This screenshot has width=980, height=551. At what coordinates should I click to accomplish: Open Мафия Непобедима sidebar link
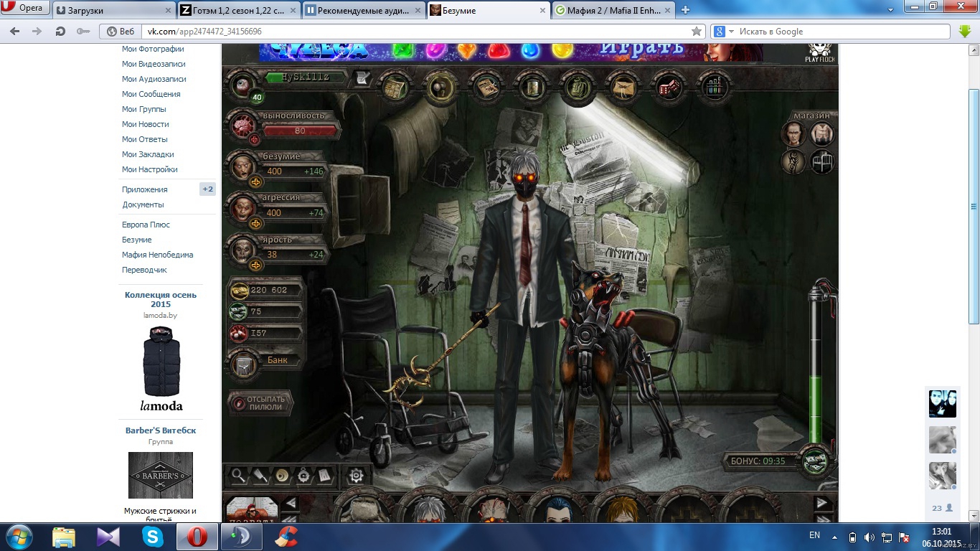[x=158, y=255]
